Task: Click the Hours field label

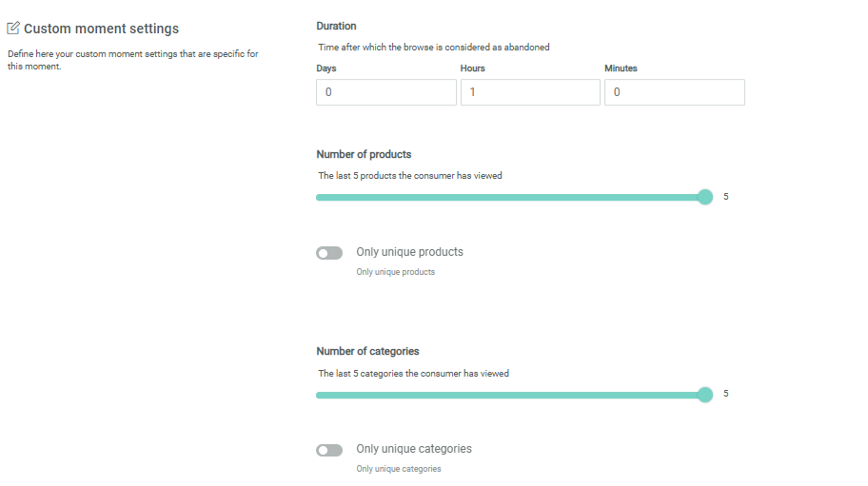Action: tap(473, 68)
